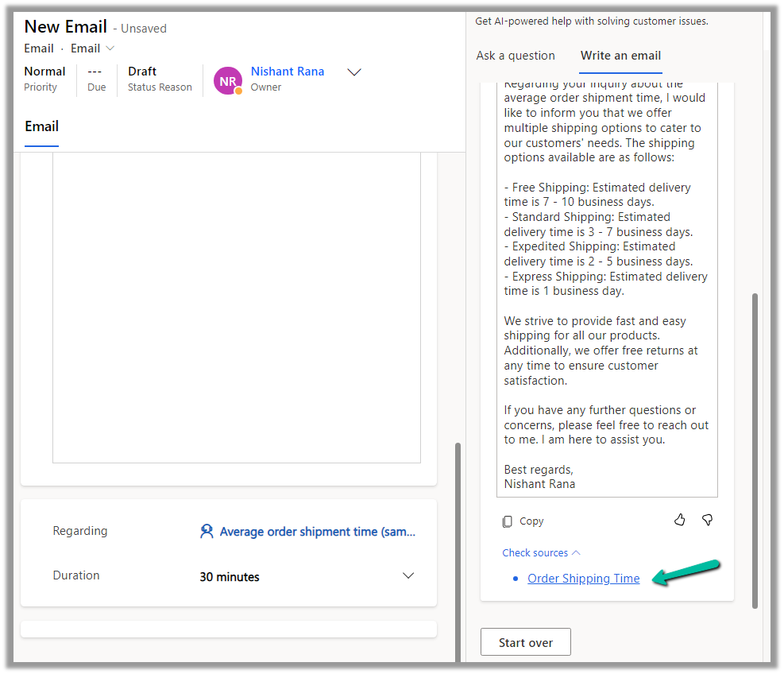Open the Duration dropdown arrow
The image size is (784, 674).
(408, 576)
